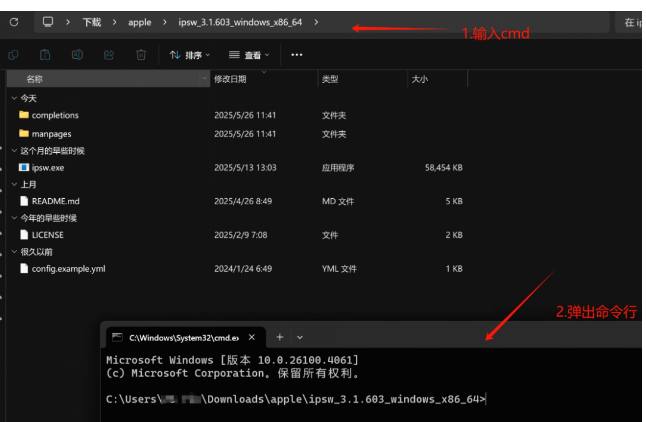Click the 2024/1/24 6:49 date cell
Viewport: 646px width, 422px height.
coord(243,269)
